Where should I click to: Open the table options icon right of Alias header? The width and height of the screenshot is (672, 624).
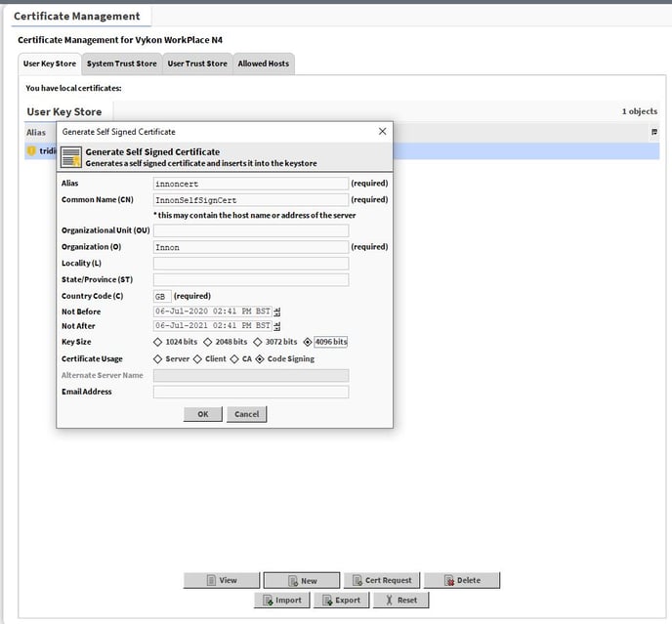pos(654,132)
